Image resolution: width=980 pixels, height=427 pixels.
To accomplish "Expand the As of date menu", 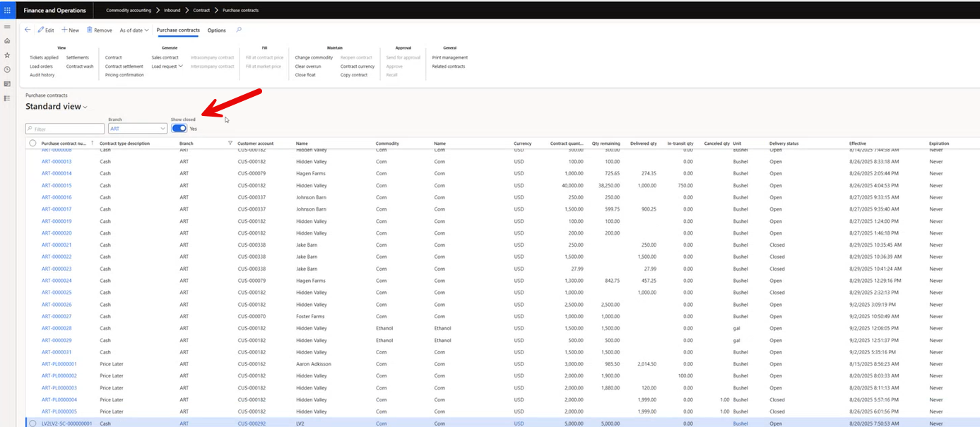I will coord(134,30).
